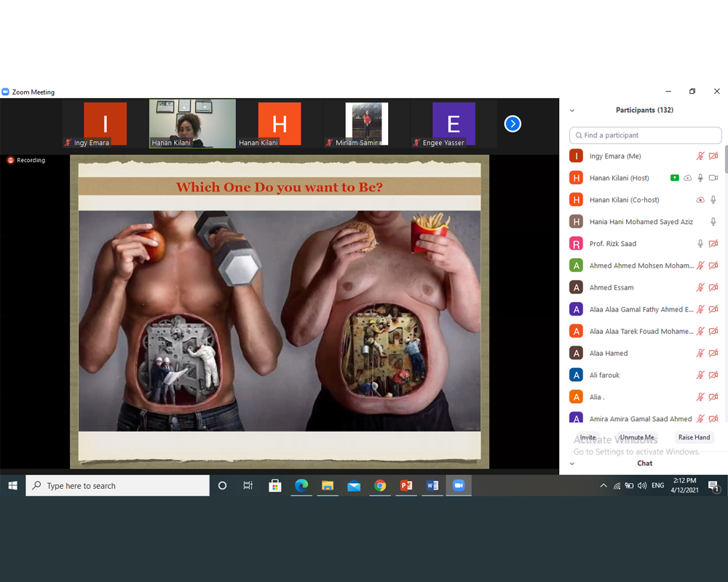Show hidden system tray icons
Screen dimensions: 728x582
click(x=603, y=486)
